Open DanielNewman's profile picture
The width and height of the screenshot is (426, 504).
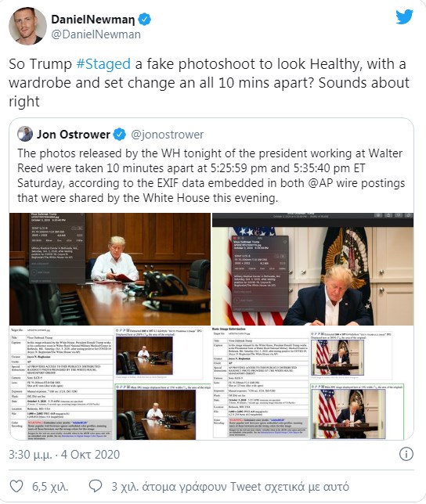[27, 26]
